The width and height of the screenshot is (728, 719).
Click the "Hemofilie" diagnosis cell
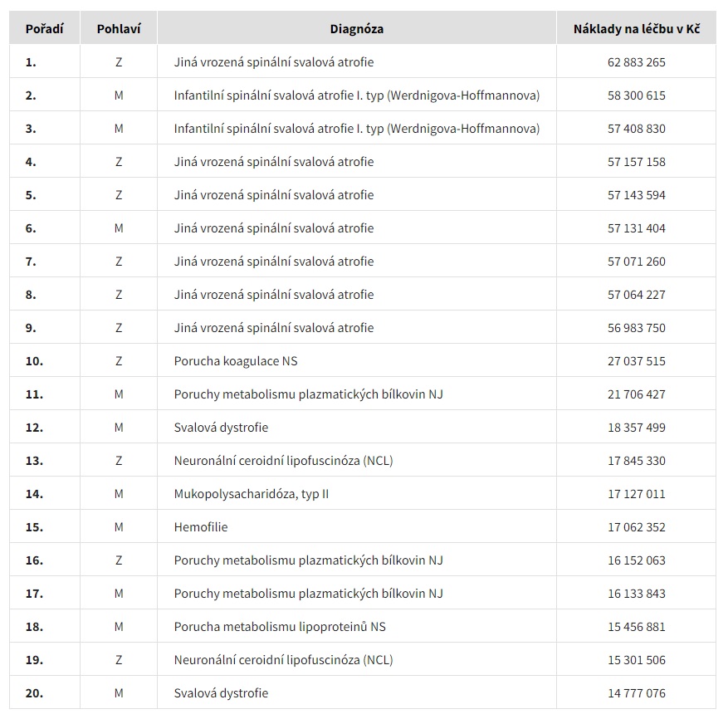(201, 527)
